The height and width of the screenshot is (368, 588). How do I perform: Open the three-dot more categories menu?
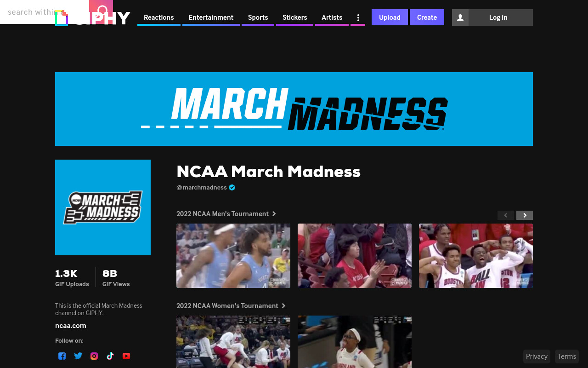click(358, 17)
